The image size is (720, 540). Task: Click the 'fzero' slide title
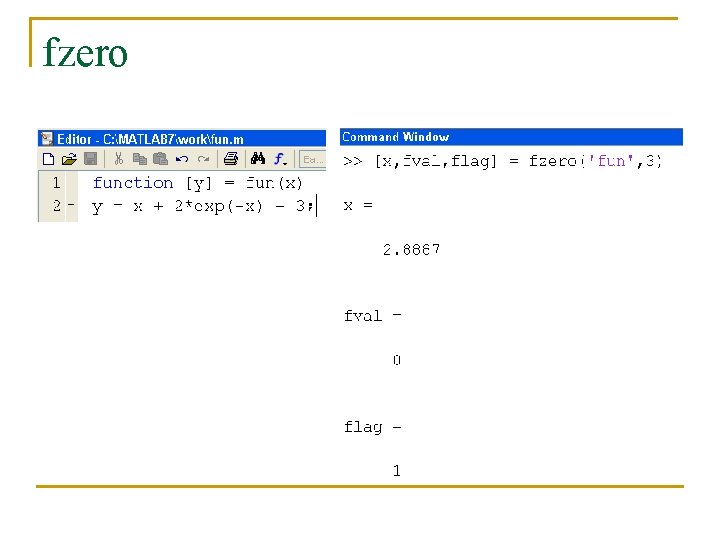[x=85, y=53]
